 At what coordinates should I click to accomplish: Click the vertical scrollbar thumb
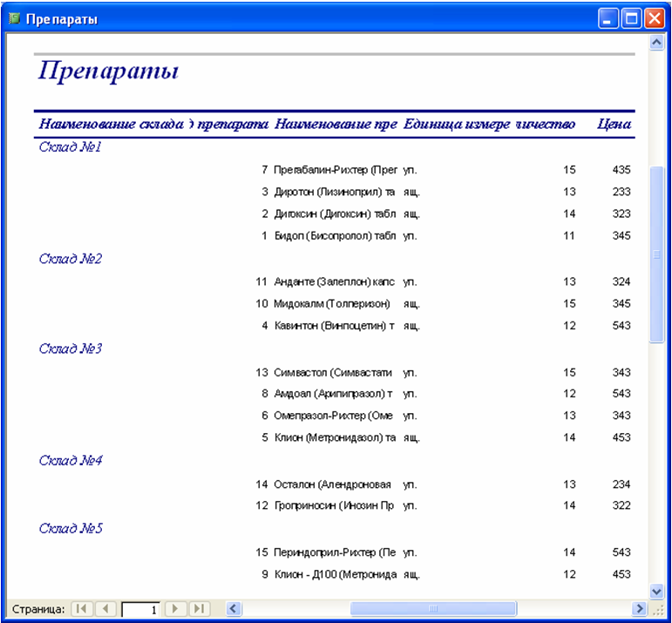coord(656,254)
